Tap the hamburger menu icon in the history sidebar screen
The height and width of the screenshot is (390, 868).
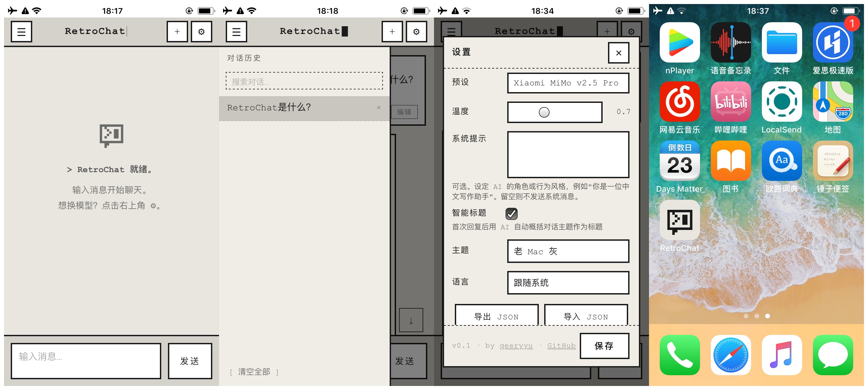point(236,32)
